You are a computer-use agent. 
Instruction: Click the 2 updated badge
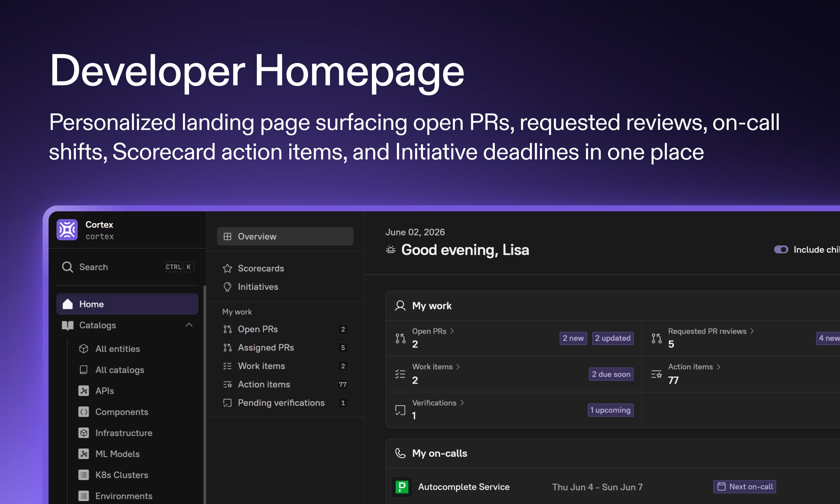click(613, 338)
